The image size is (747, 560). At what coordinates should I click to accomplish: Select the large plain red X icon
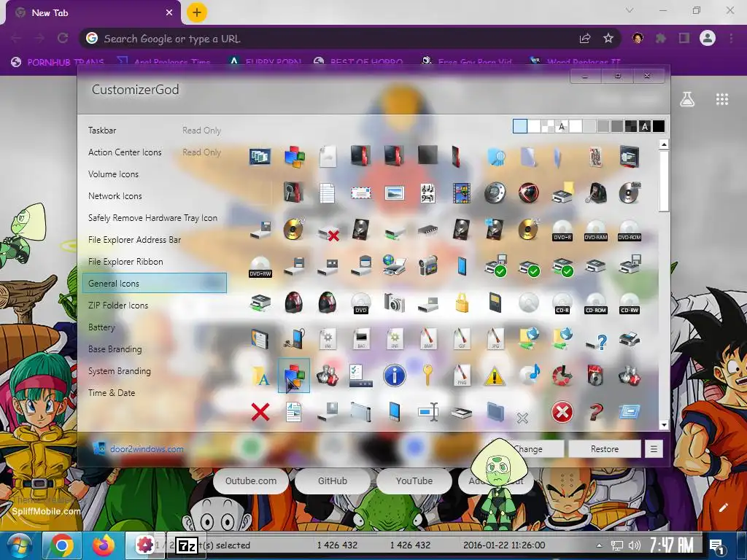pos(260,412)
